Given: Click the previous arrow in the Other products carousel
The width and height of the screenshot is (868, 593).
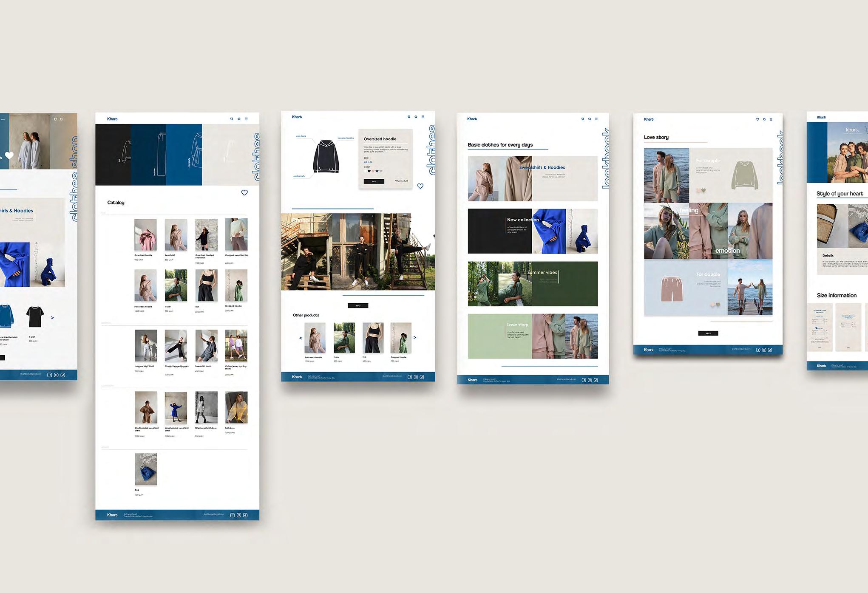Looking at the screenshot, I should point(301,338).
